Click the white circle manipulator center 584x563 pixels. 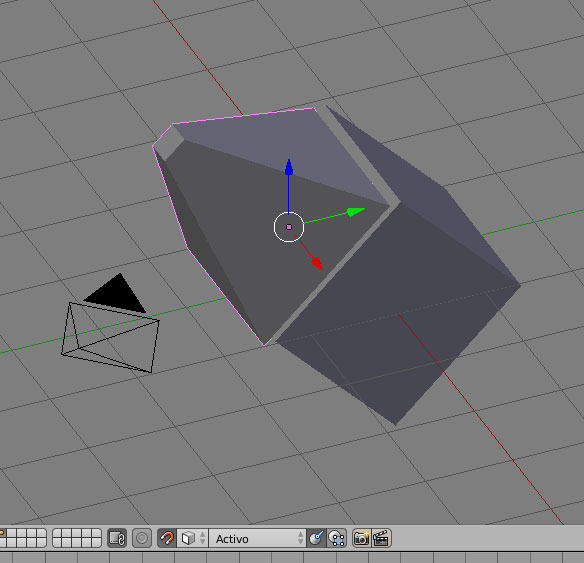[x=289, y=227]
